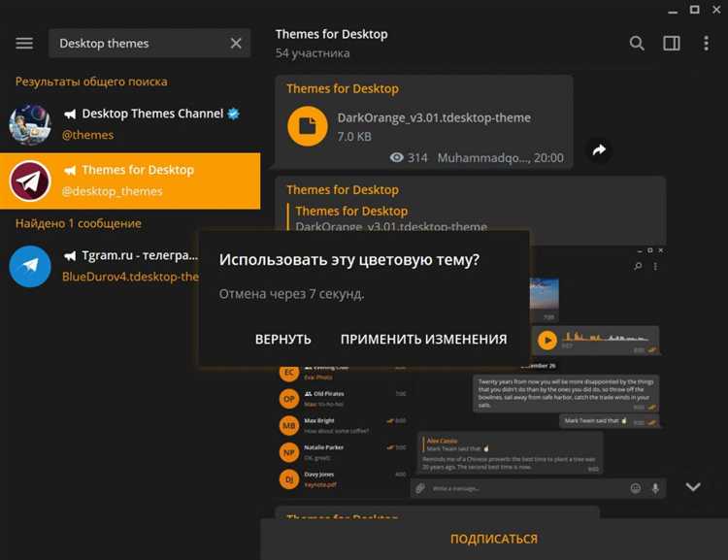Click the emoji icon in preview image
The width and height of the screenshot is (728, 560).
click(x=636, y=488)
